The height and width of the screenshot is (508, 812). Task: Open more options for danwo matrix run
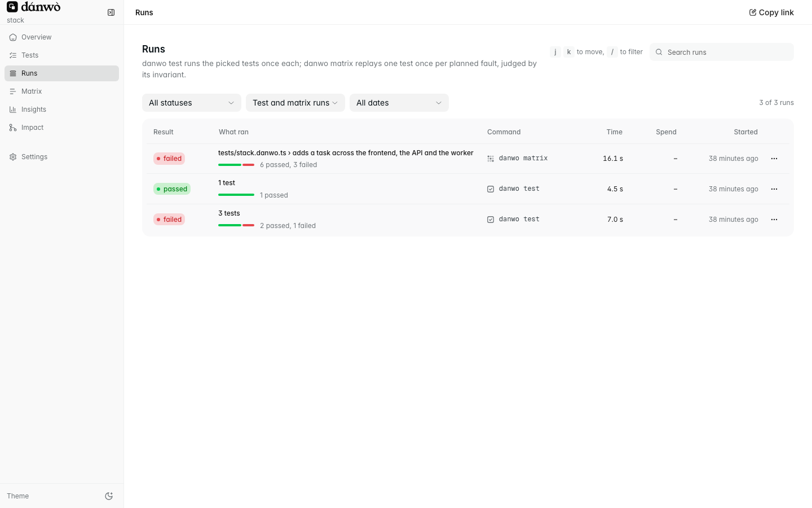coord(774,159)
